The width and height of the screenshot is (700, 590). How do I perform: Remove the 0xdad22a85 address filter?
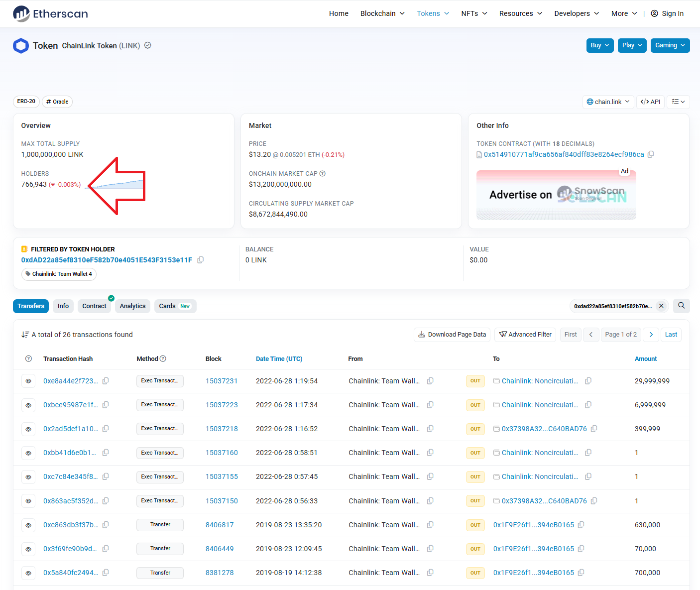click(661, 306)
